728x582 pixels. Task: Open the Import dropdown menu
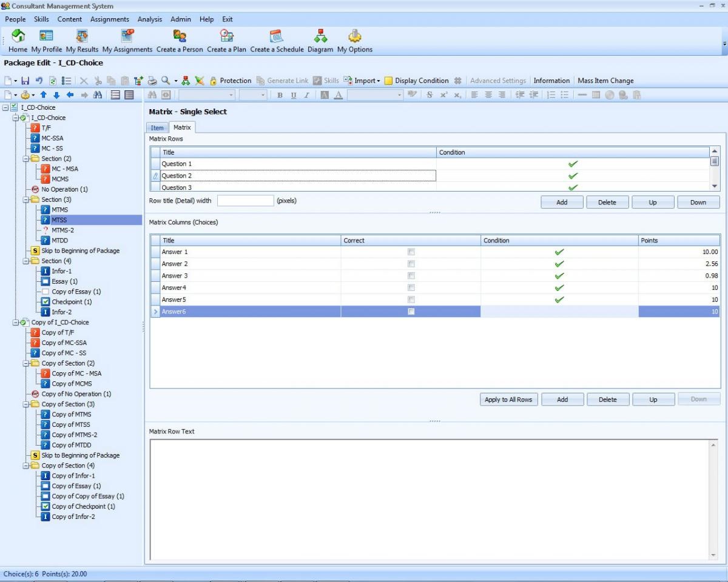tap(362, 81)
